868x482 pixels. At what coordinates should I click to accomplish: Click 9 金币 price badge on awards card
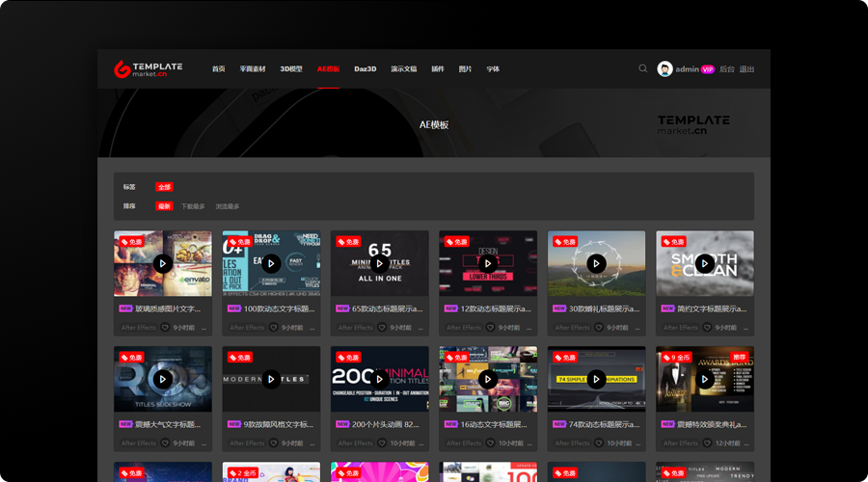pos(676,358)
